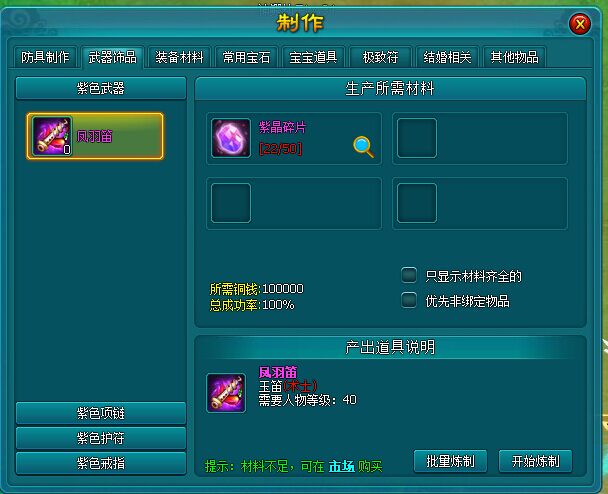This screenshot has width=608, height=494.
Task: Expand the 紫色护符 category
Action: coord(101,438)
